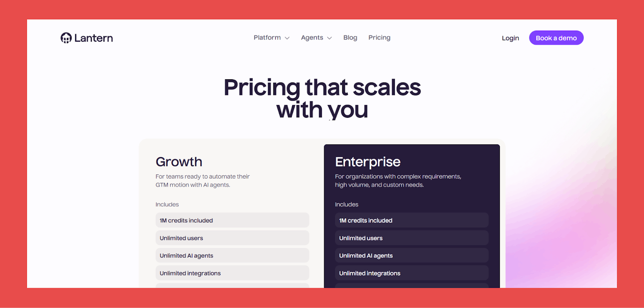This screenshot has height=308, width=644.
Task: Select Growth's Unlimited AI agents row
Action: click(x=232, y=256)
